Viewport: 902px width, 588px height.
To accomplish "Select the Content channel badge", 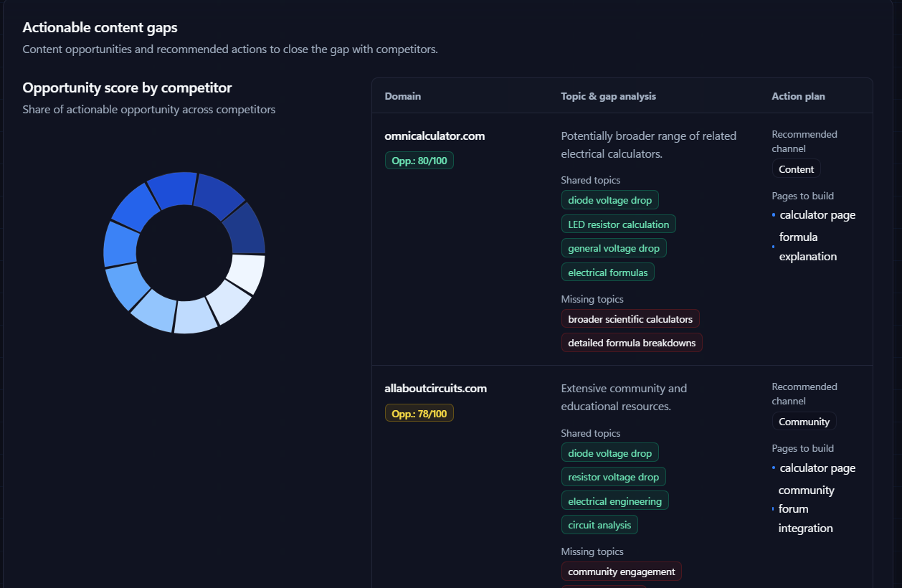I will point(796,169).
